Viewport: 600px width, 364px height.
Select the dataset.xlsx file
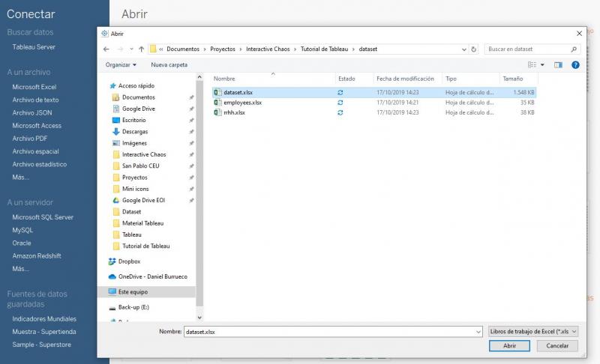click(374, 92)
